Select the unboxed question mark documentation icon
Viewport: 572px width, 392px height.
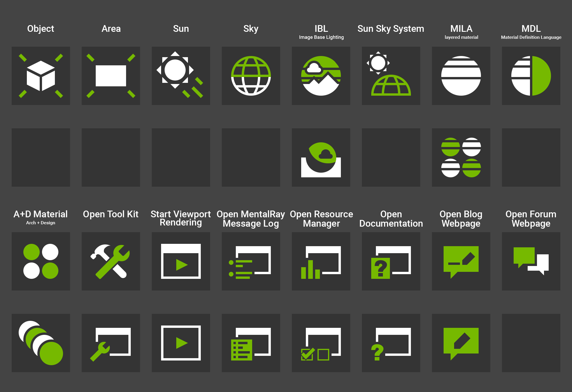(x=391, y=343)
